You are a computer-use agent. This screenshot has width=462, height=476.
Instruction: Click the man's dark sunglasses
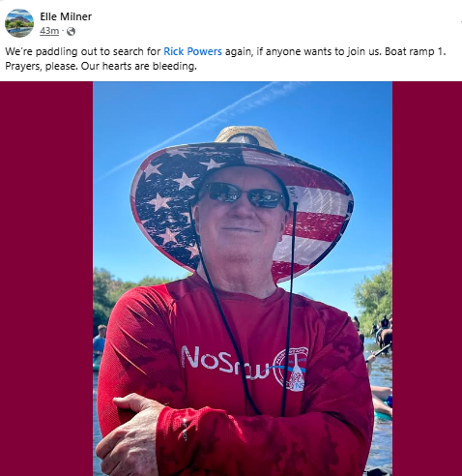(x=245, y=194)
